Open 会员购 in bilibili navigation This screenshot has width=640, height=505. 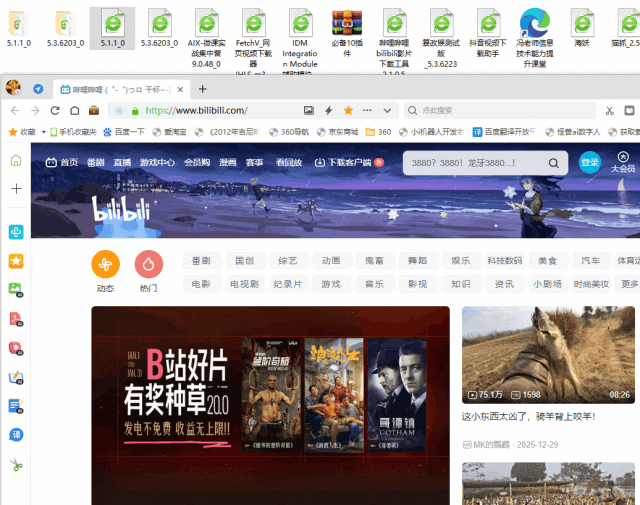(197, 162)
